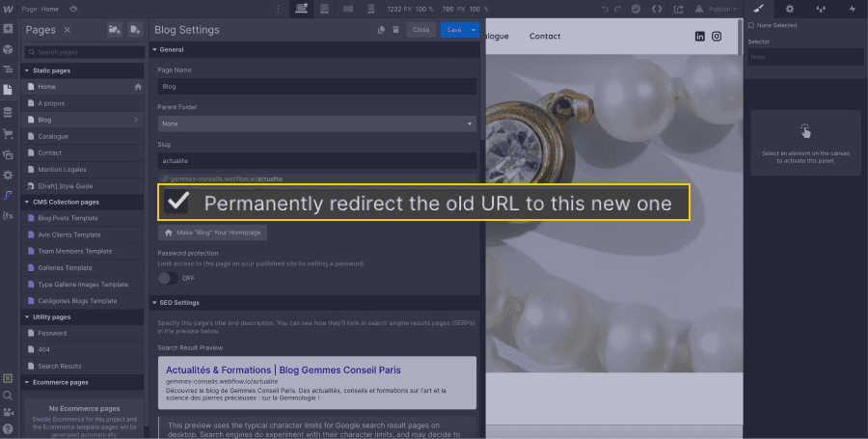
Task: Close the Pages panel with X
Action: coord(67,30)
